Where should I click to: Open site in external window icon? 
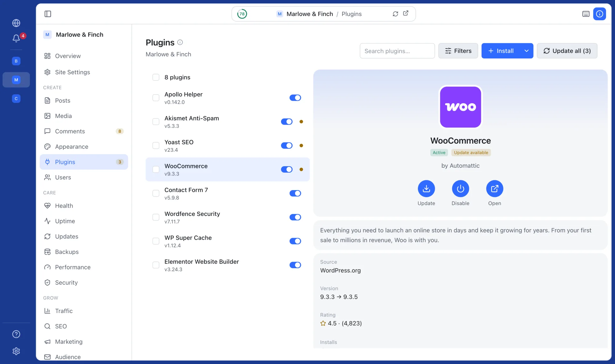point(406,13)
